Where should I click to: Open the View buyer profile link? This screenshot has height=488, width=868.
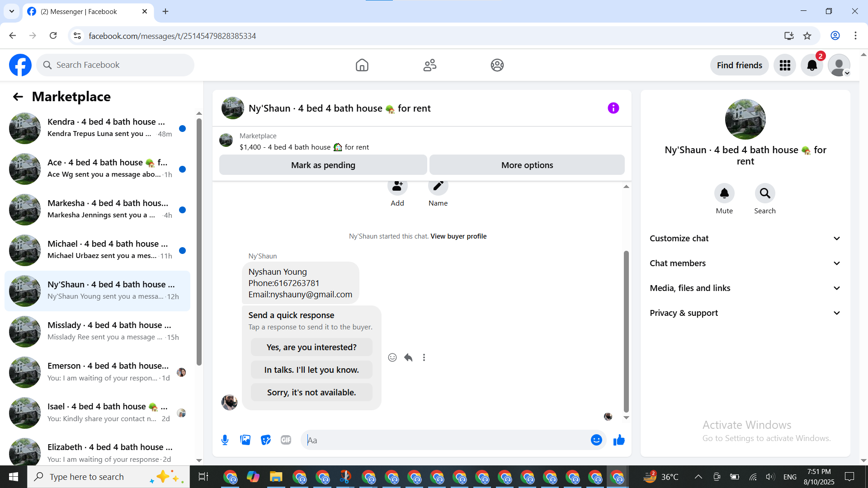point(458,236)
